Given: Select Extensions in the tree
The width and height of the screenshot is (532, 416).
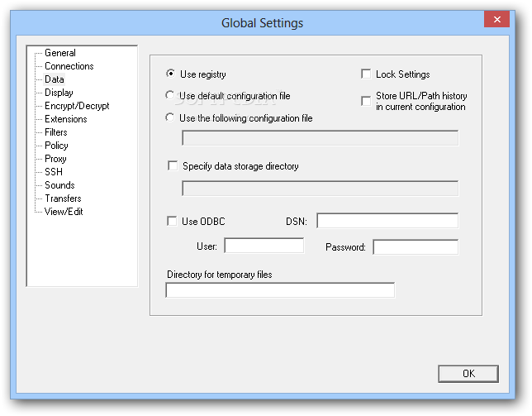Looking at the screenshot, I should click(66, 119).
